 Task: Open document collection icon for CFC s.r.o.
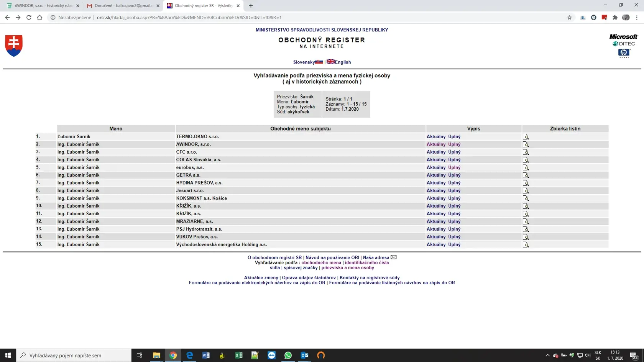coord(526,152)
